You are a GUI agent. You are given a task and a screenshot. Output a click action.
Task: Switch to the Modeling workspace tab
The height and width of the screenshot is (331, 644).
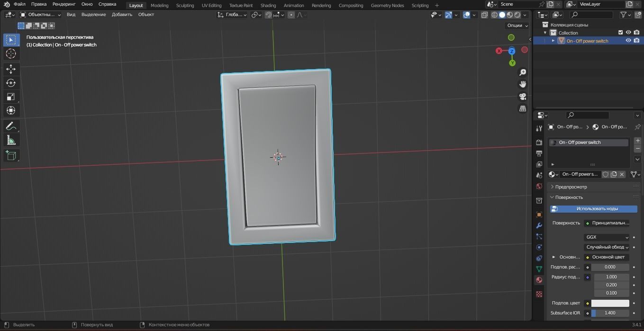[159, 5]
